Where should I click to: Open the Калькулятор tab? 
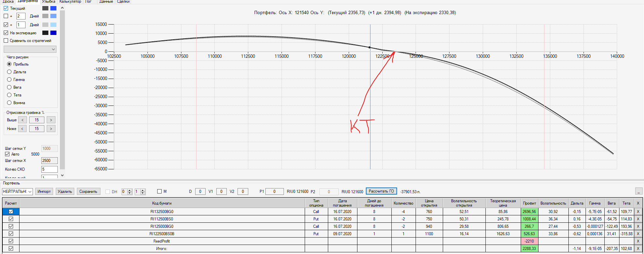click(70, 2)
